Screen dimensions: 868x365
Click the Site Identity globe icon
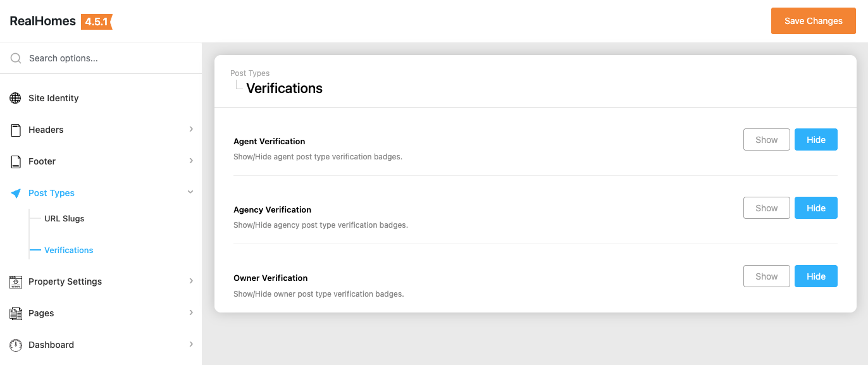(16, 98)
